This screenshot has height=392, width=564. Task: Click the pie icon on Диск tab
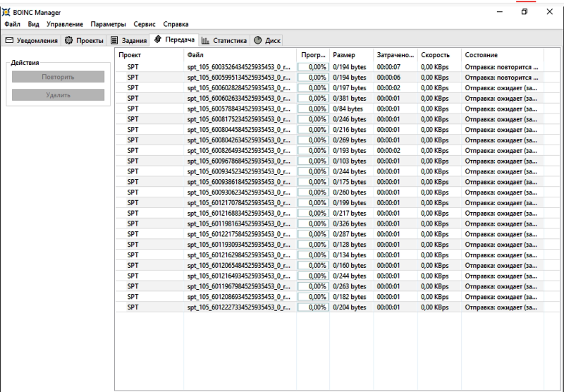[x=257, y=40]
